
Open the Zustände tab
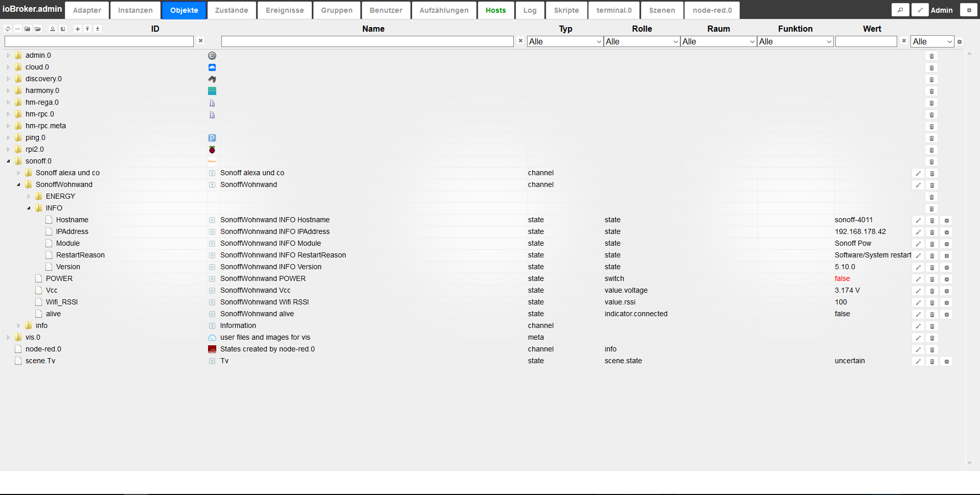[x=232, y=10]
